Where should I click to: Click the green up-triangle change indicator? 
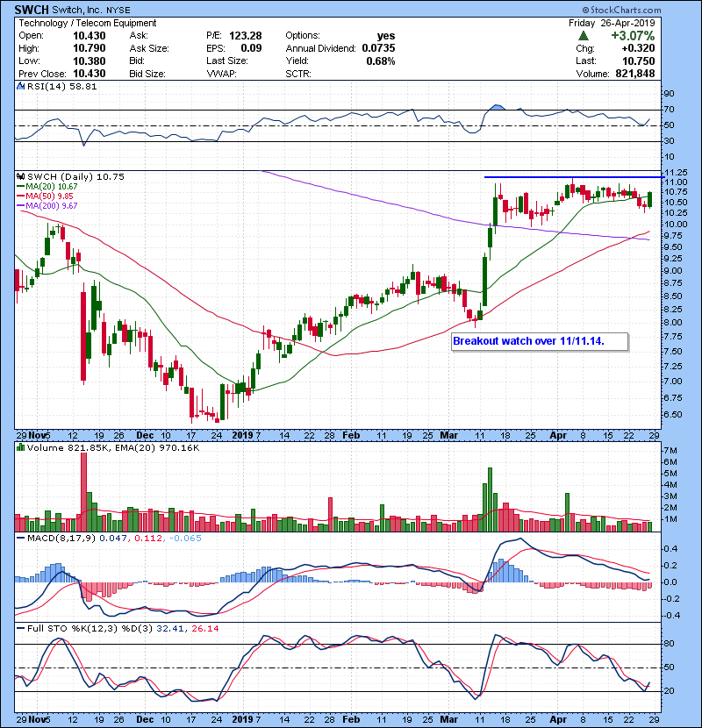(x=584, y=36)
